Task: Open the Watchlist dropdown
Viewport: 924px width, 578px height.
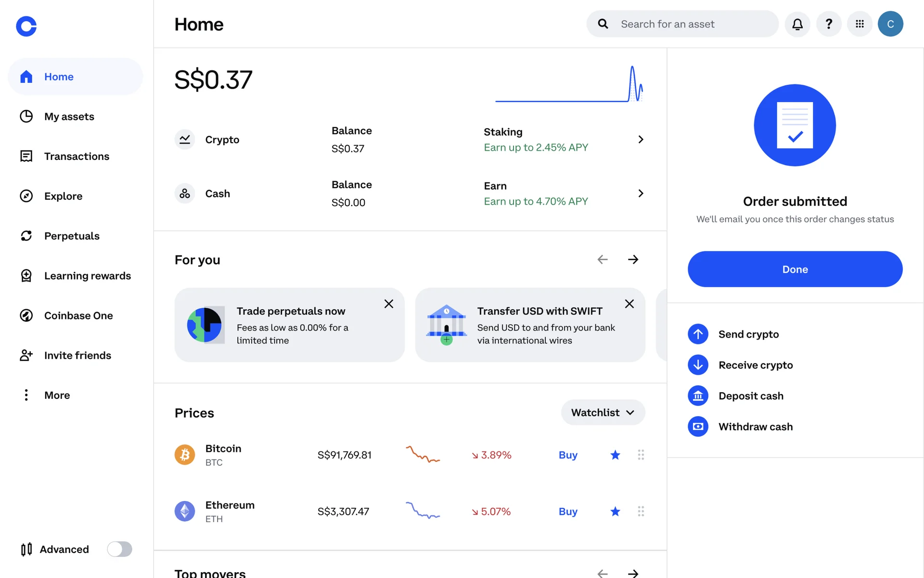Action: point(603,413)
